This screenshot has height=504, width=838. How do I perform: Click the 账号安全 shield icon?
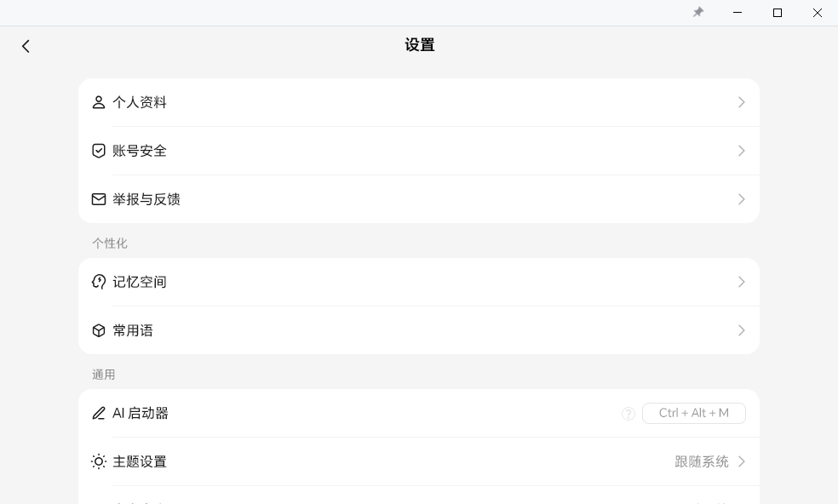[x=99, y=151]
